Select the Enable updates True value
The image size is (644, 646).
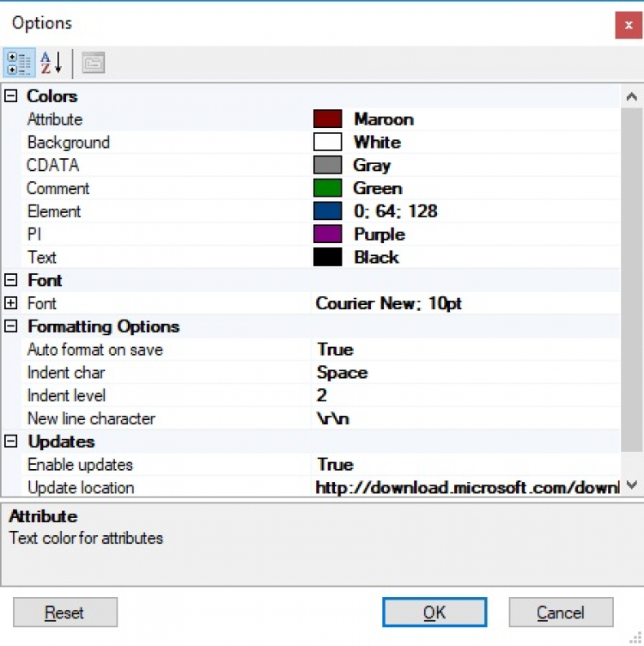click(464, 465)
